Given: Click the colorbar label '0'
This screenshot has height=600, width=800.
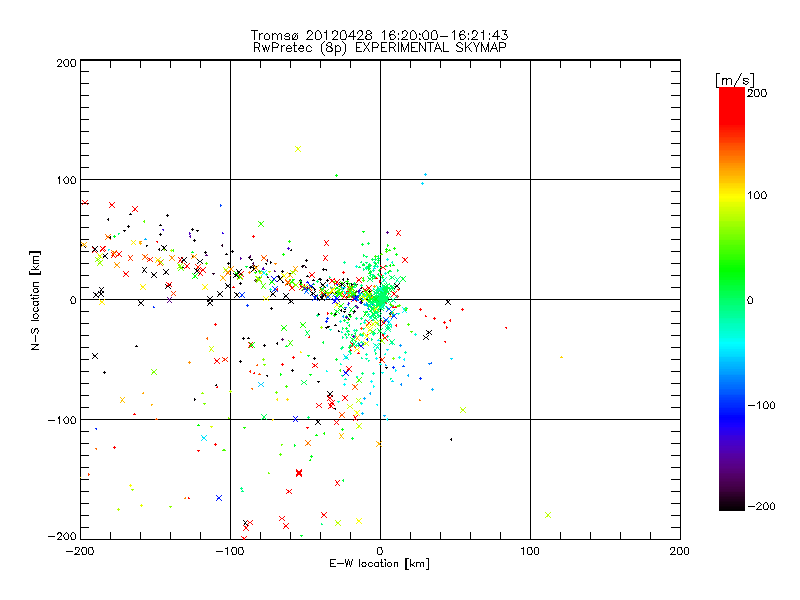Looking at the screenshot, I should click(x=750, y=300).
